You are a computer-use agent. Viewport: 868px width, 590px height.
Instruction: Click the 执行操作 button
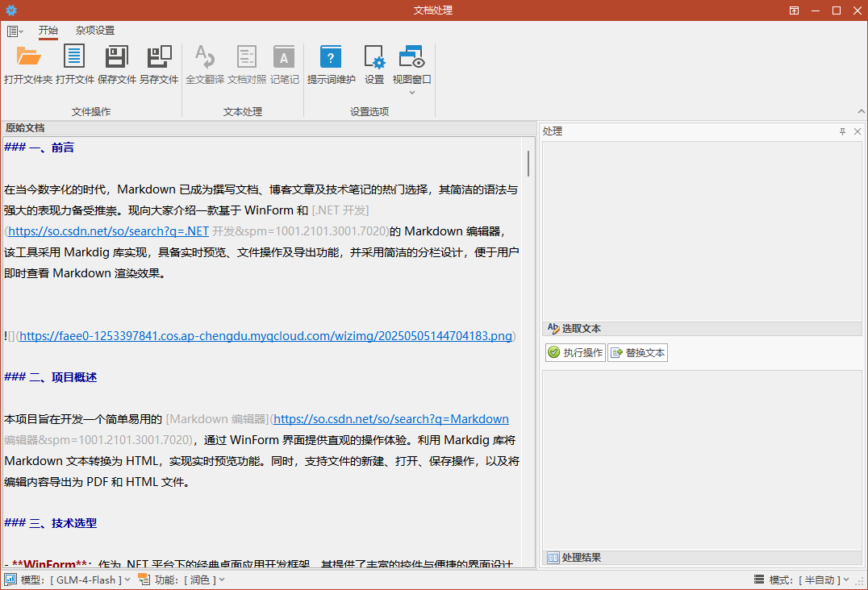tap(575, 353)
